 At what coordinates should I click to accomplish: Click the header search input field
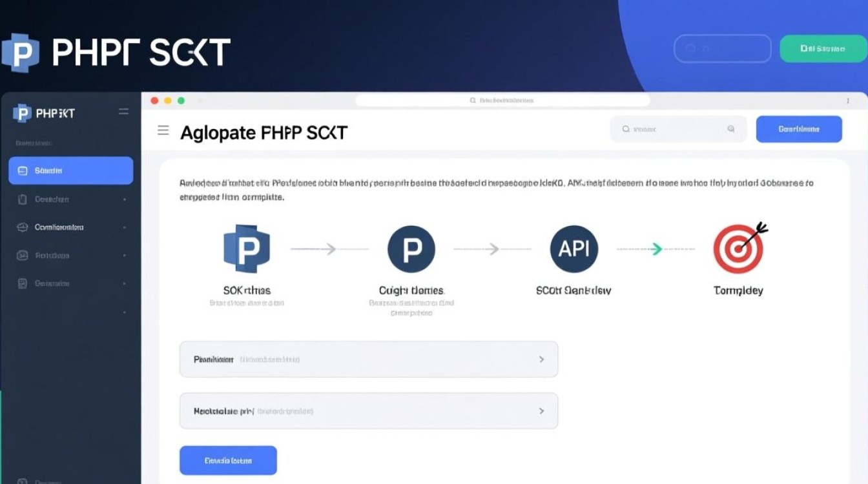point(677,129)
